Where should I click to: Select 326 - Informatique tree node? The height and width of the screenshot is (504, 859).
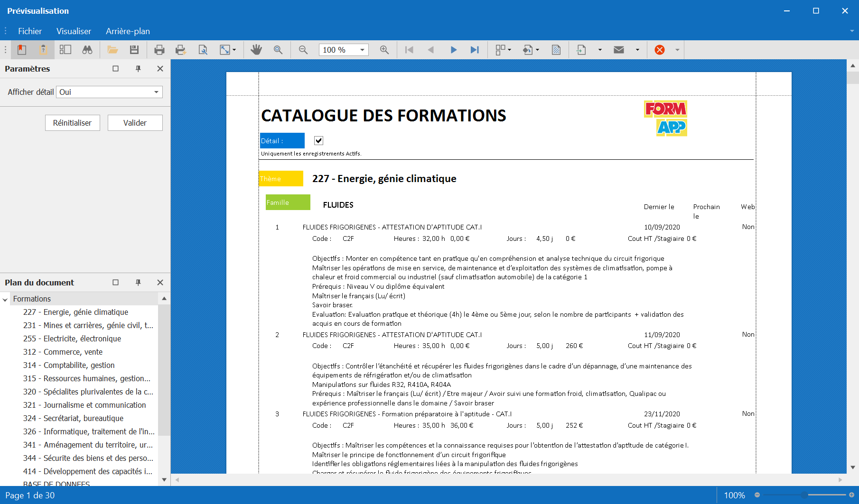tap(89, 431)
